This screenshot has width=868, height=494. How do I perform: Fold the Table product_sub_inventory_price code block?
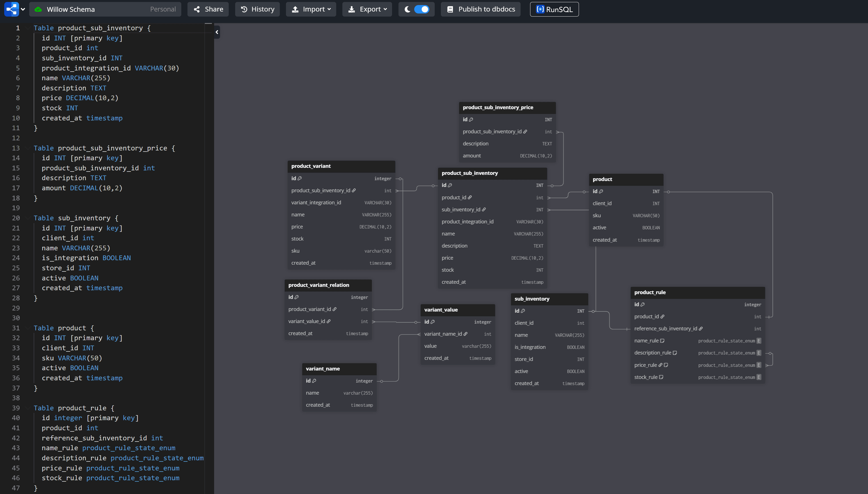[28, 148]
